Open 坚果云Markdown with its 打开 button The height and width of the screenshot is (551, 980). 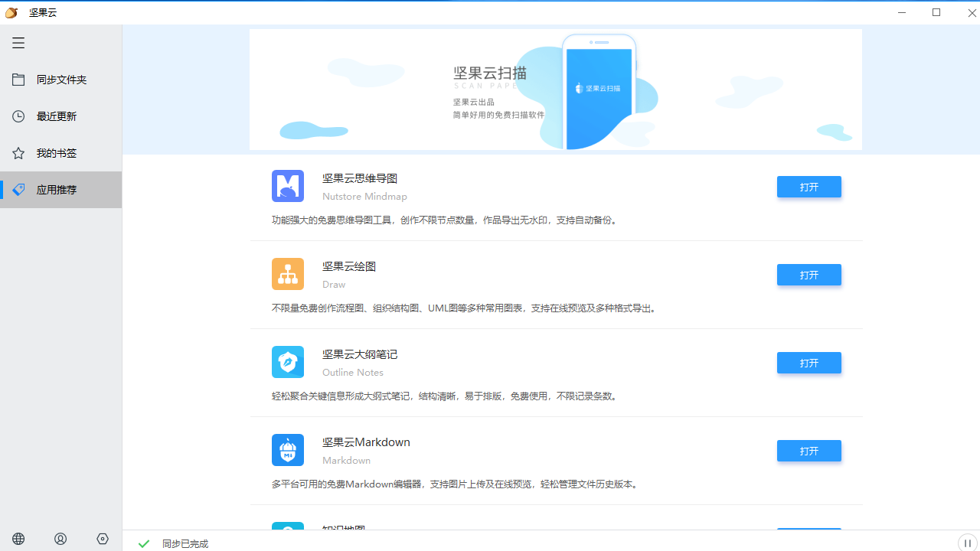[808, 451]
